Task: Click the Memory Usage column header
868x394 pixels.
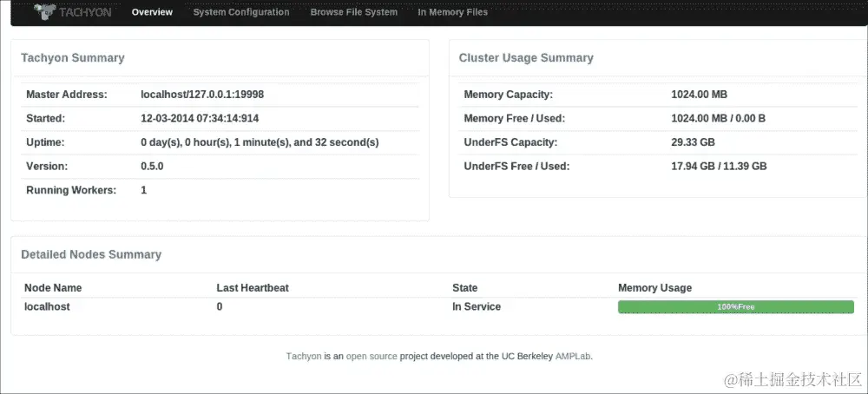Action: click(654, 288)
